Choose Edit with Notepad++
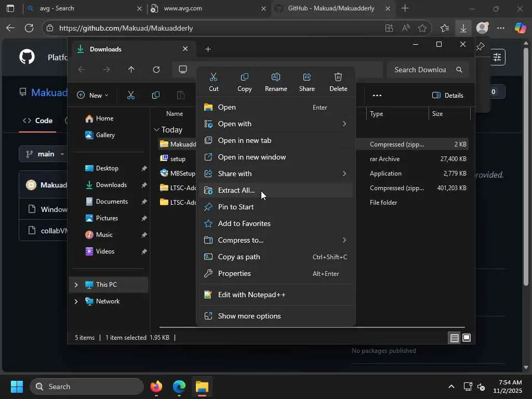The width and height of the screenshot is (532, 399). pyautogui.click(x=251, y=295)
